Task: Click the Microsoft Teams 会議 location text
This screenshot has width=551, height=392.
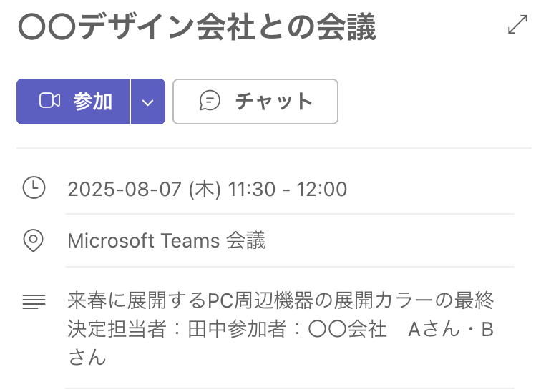Action: pos(167,240)
